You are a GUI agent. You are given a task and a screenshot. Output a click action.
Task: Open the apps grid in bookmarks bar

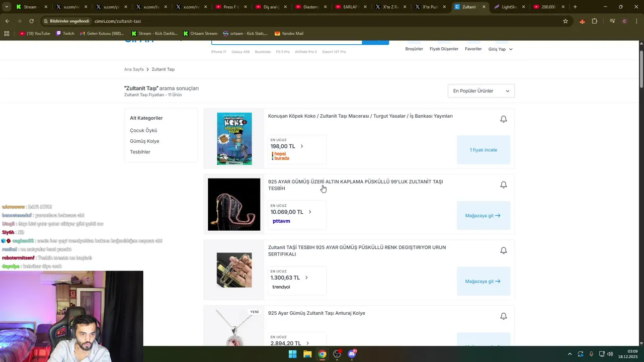point(7,34)
